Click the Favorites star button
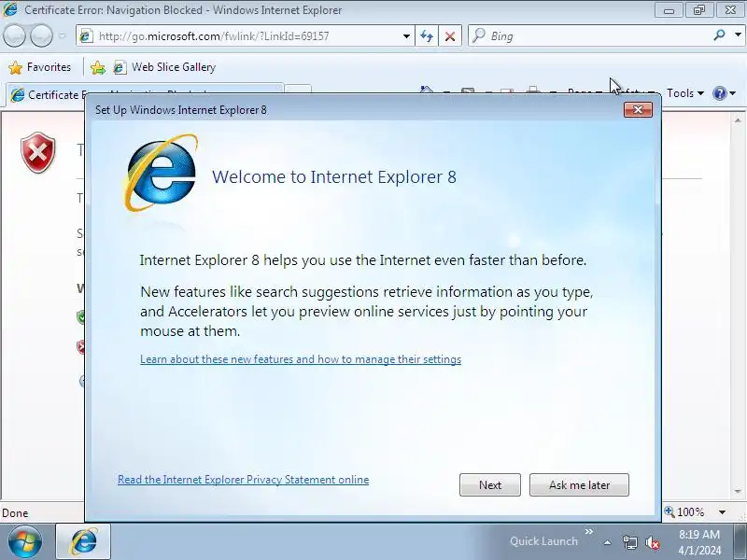The height and width of the screenshot is (560, 747). (40, 67)
